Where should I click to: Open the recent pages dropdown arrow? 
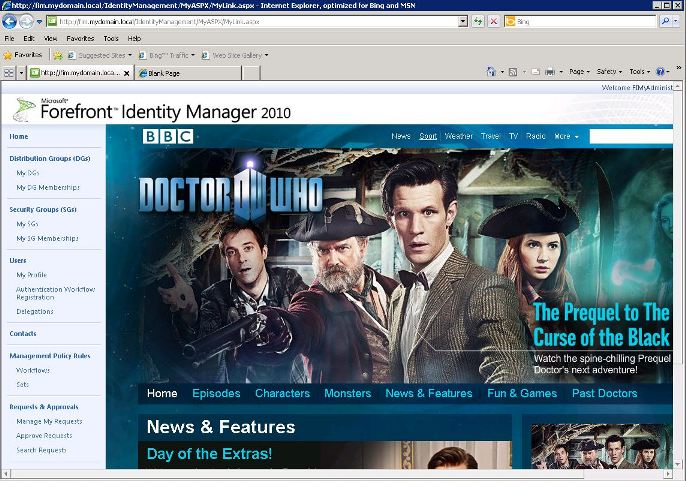pyautogui.click(x=39, y=21)
